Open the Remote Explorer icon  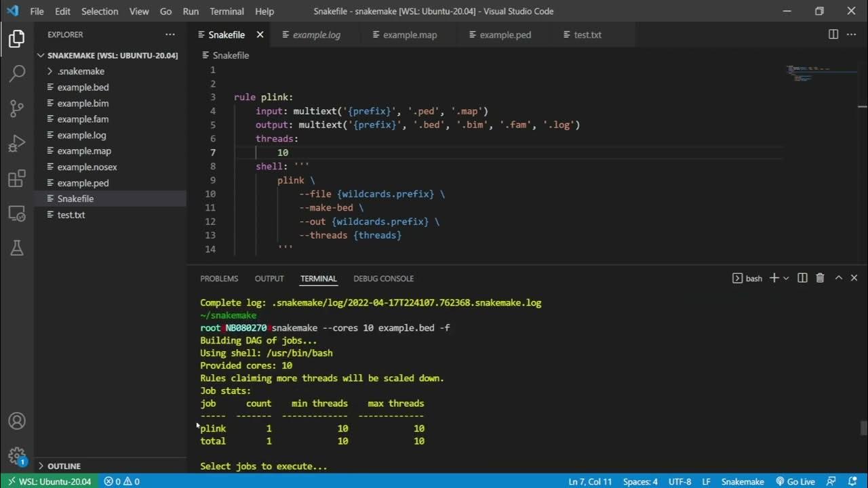click(x=17, y=214)
